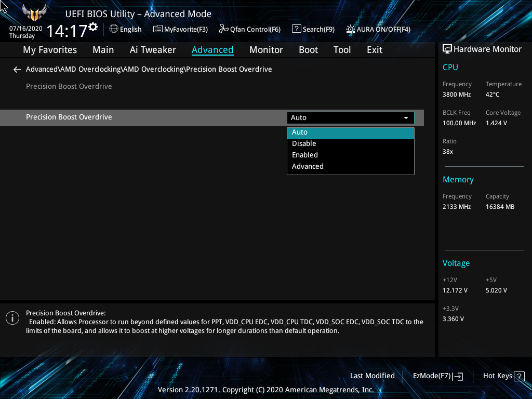Viewport: 532px width, 399px height.
Task: Open MyFavorite(F3) list
Action: 180,29
